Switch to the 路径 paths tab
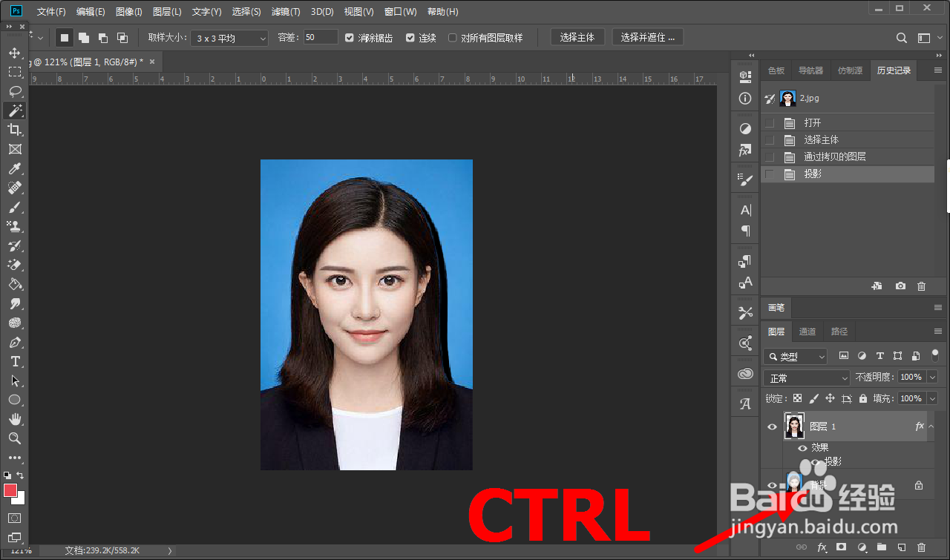The height and width of the screenshot is (560, 950). [839, 332]
